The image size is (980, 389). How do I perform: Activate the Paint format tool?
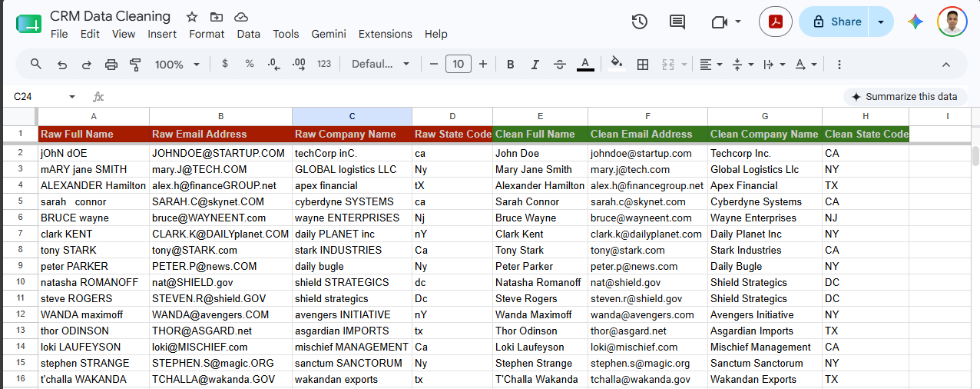click(x=136, y=64)
